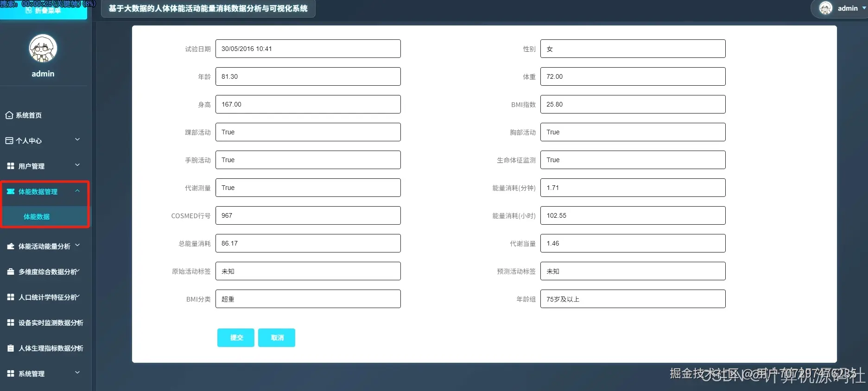This screenshot has height=391, width=868.
Task: Focus the 体重 field showing 72.00
Action: [x=633, y=76]
